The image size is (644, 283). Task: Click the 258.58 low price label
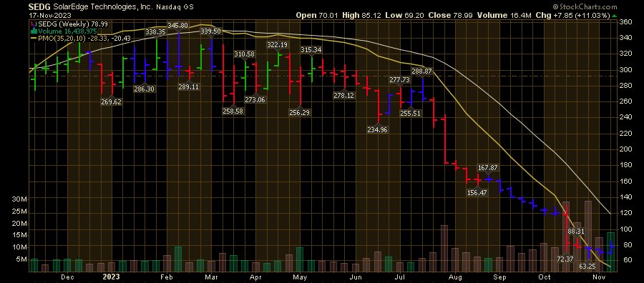[233, 111]
